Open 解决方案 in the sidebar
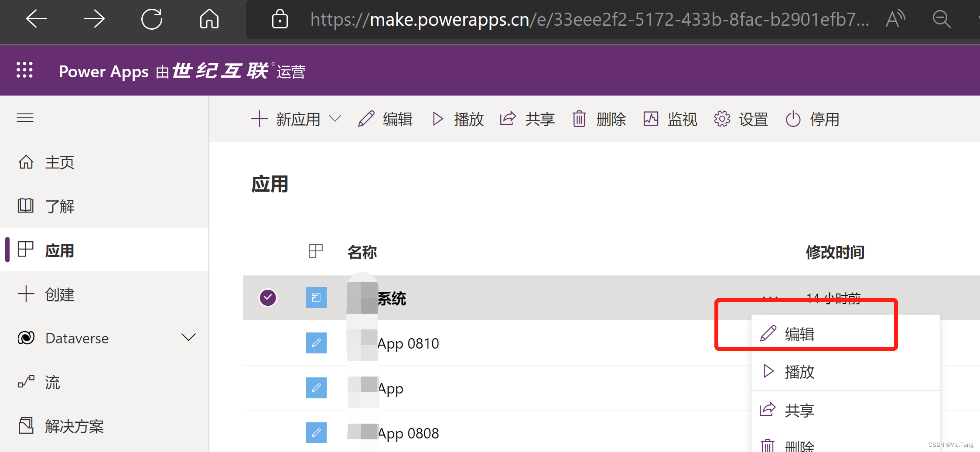The height and width of the screenshot is (452, 980). 104,426
